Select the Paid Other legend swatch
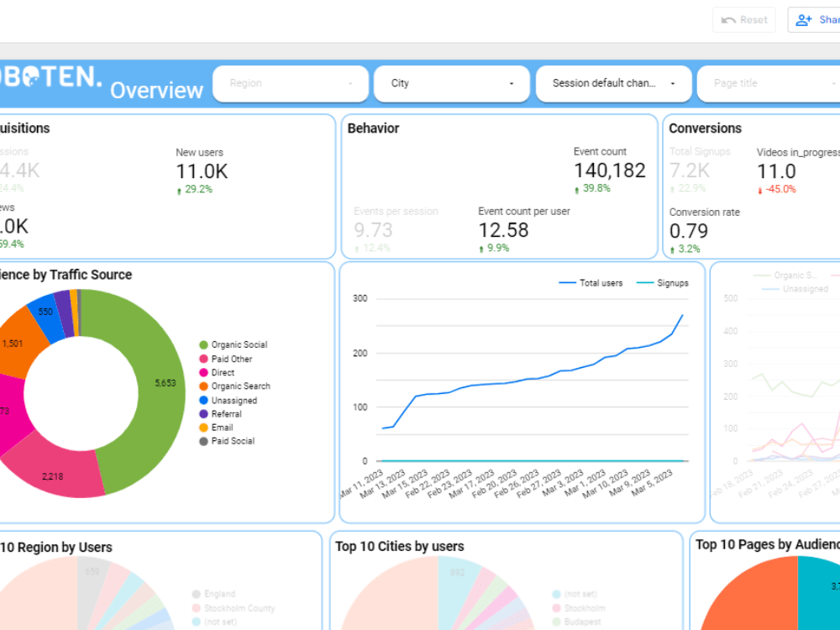 [203, 359]
